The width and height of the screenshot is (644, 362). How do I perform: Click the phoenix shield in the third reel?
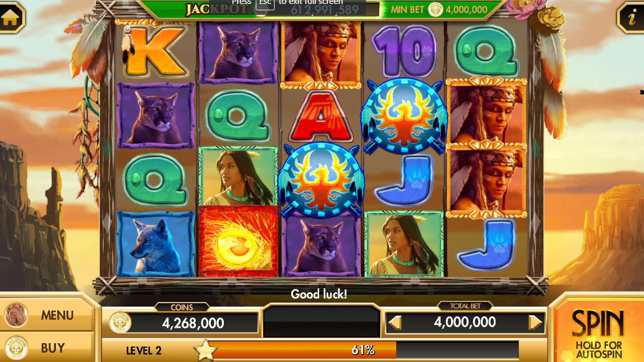[x=320, y=180]
